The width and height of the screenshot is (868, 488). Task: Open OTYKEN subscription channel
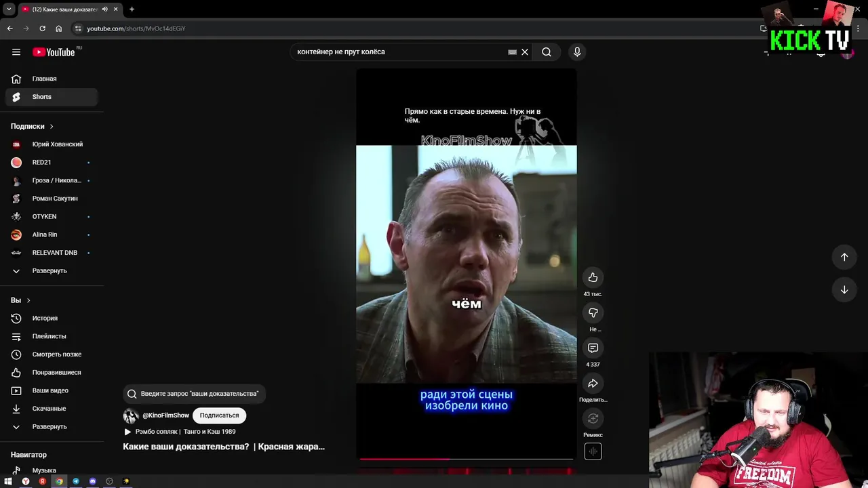pyautogui.click(x=52, y=217)
